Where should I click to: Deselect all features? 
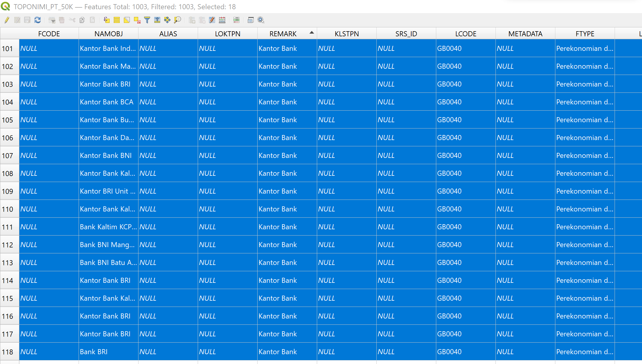click(137, 20)
